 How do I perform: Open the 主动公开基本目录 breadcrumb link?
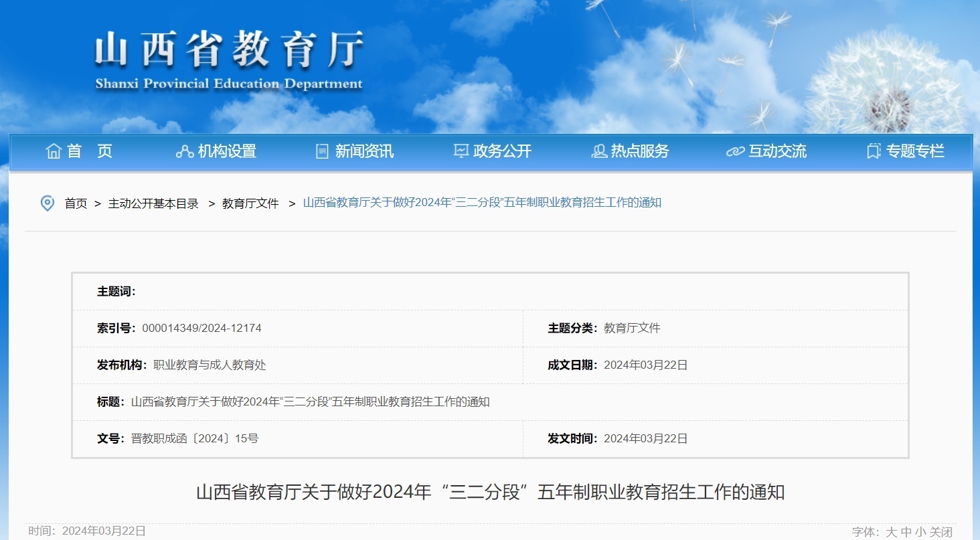click(x=153, y=203)
